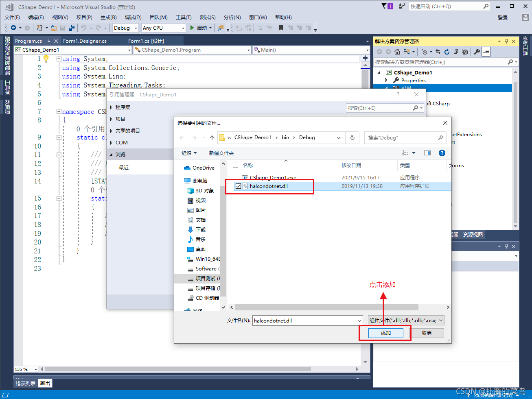Screen dimensions: 532x399
Task: Click the Solution Explorer home icon
Action: pyautogui.click(x=397, y=52)
